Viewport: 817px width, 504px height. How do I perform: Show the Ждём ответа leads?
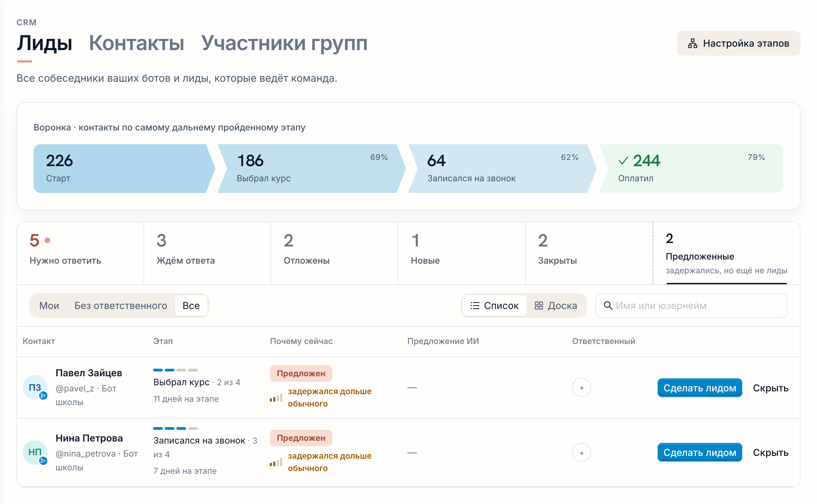[207, 253]
